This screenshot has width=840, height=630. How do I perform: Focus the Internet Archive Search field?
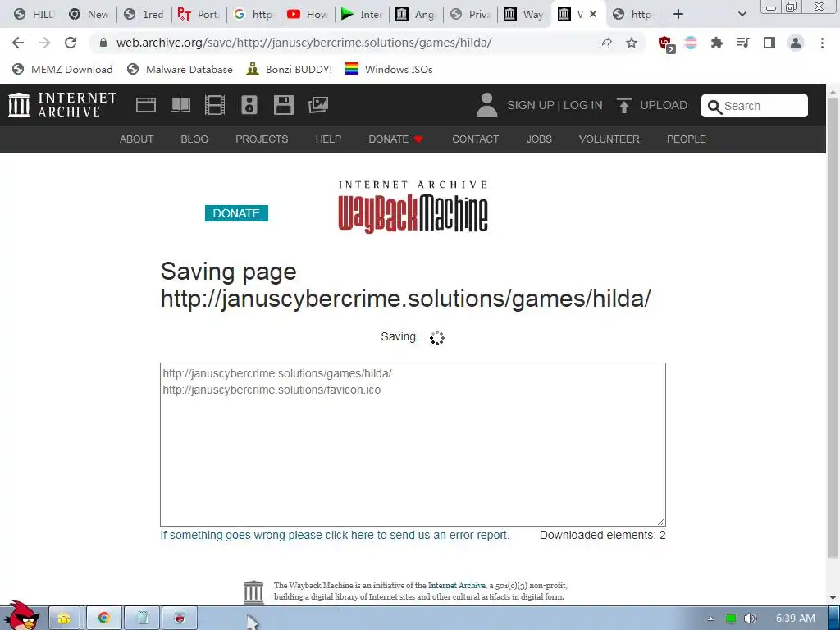[755, 106]
